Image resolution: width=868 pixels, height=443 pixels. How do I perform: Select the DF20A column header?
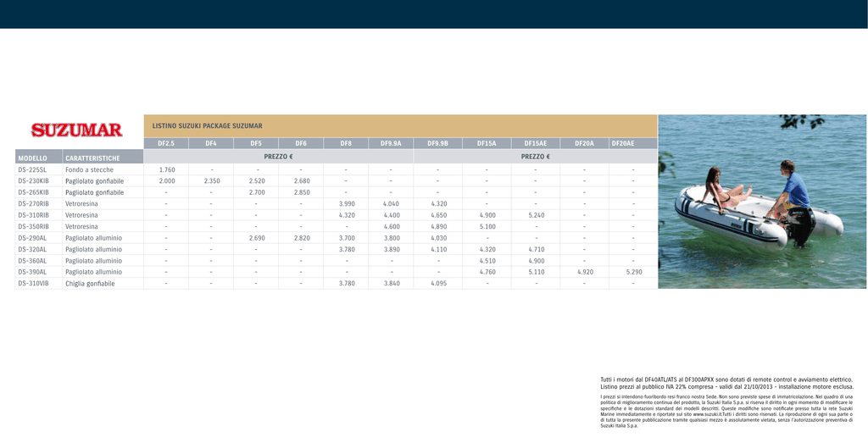pos(584,143)
